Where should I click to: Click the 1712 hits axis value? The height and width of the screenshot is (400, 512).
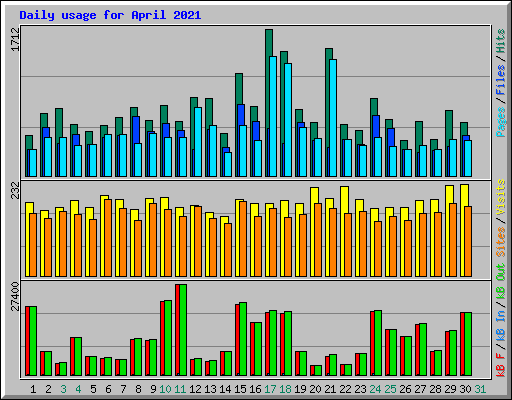coord(15,40)
